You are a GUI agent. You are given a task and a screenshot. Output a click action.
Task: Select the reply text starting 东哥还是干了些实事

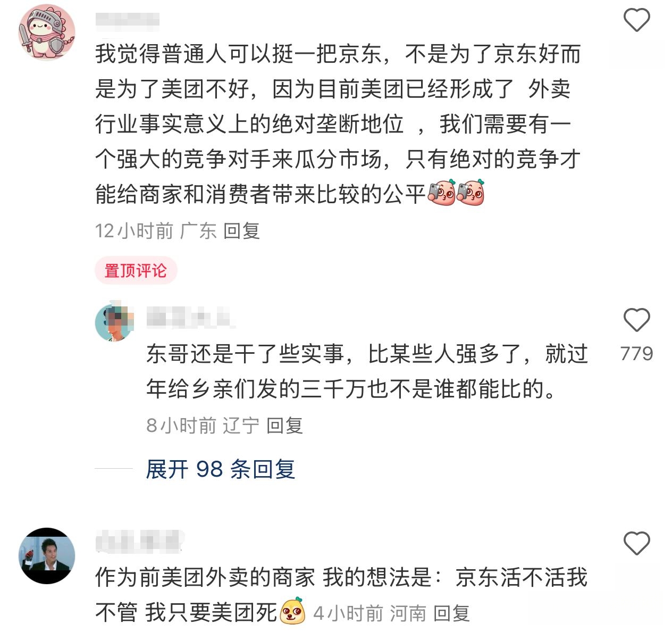367,371
